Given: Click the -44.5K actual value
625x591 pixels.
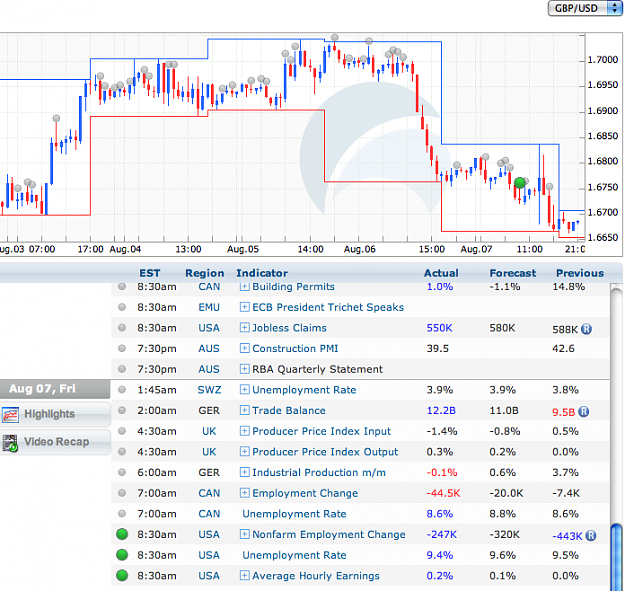Looking at the screenshot, I should 443,493.
